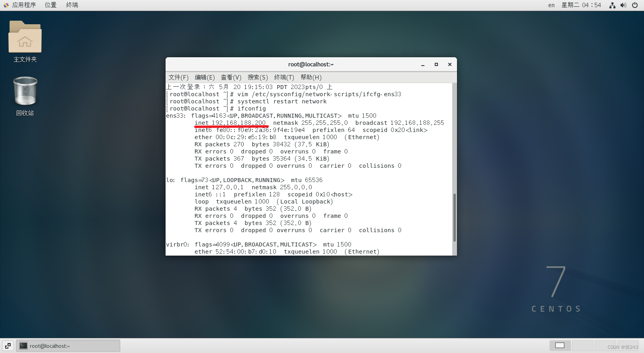The image size is (644, 353).
Task: Click the inet6 fe80 address line
Action: point(311,130)
